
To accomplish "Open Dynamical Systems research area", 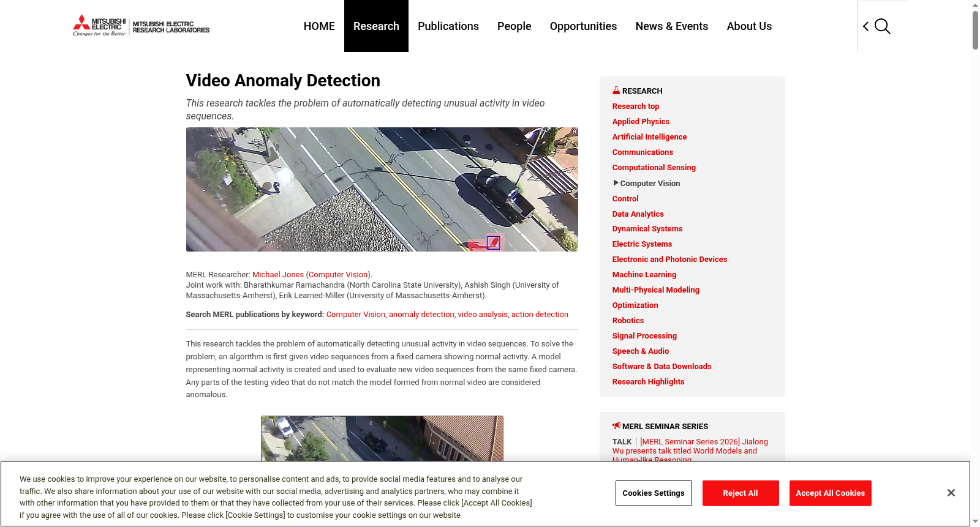I will (647, 229).
